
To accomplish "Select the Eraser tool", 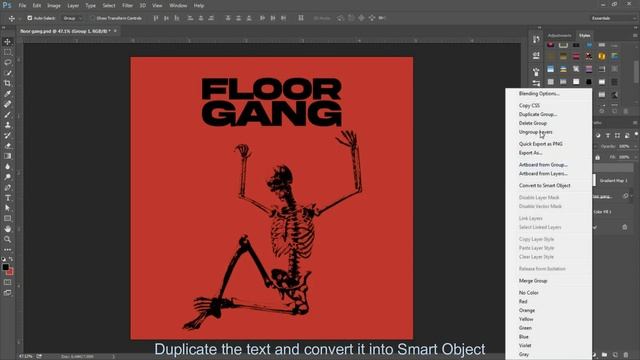I will coord(7,146).
